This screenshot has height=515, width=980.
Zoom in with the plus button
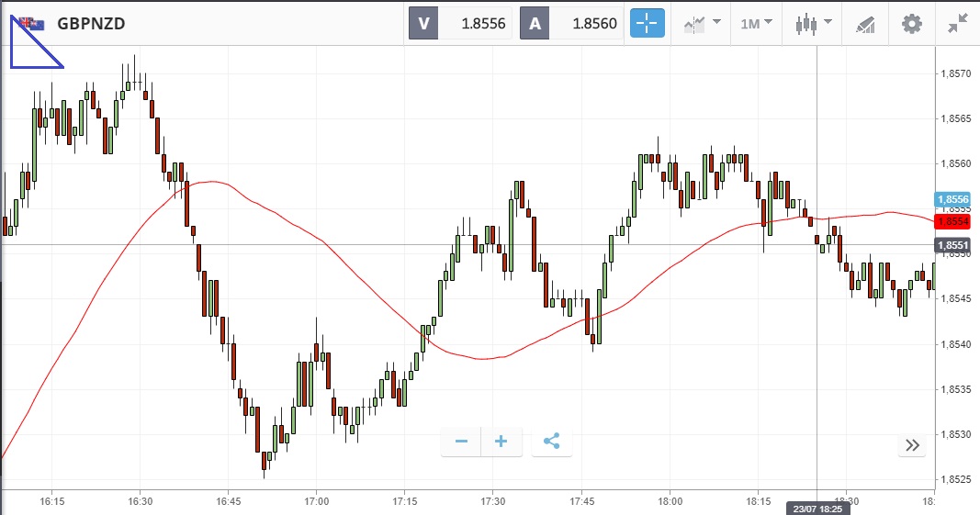[501, 442]
